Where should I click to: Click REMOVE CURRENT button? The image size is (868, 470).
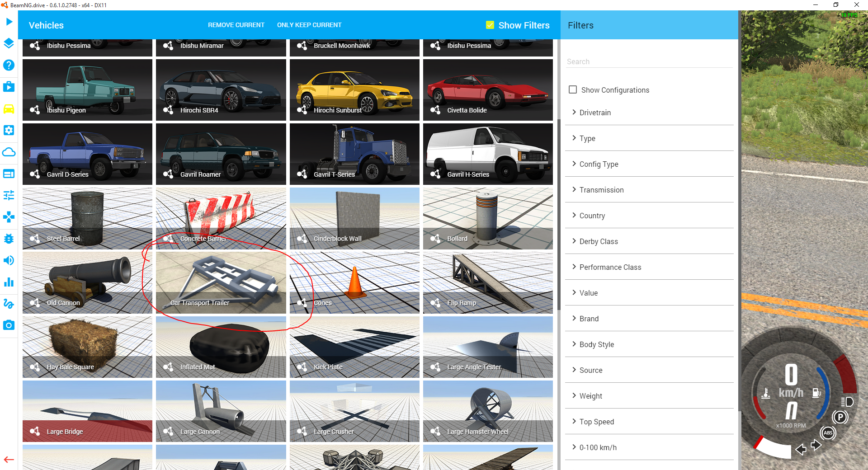point(236,25)
